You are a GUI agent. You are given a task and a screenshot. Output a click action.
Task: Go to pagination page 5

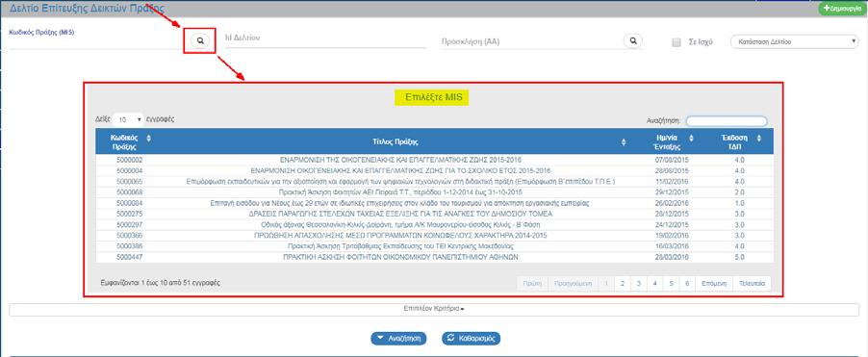point(671,283)
